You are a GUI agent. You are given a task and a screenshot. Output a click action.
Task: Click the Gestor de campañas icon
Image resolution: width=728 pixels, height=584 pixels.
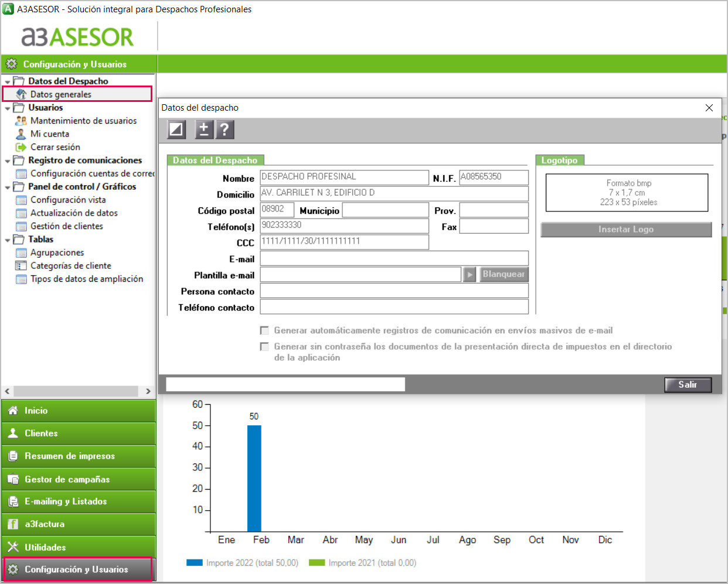[13, 479]
